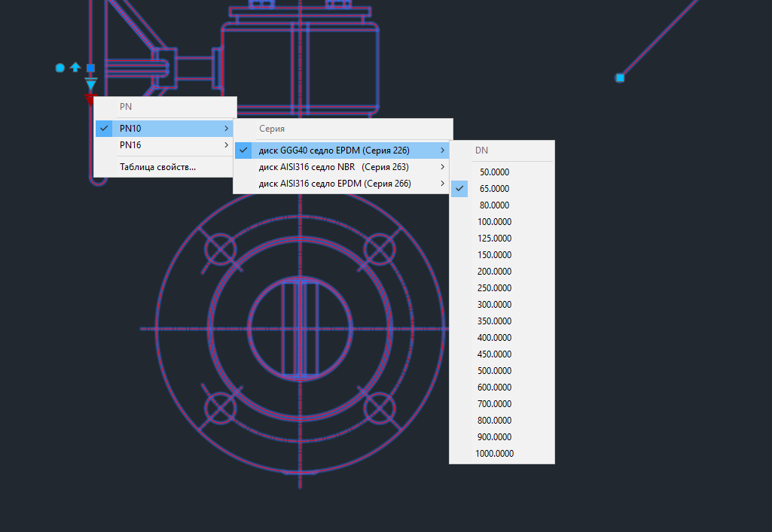Click the cyan triangle visibility grip
The height and width of the screenshot is (532, 772).
pyautogui.click(x=91, y=84)
